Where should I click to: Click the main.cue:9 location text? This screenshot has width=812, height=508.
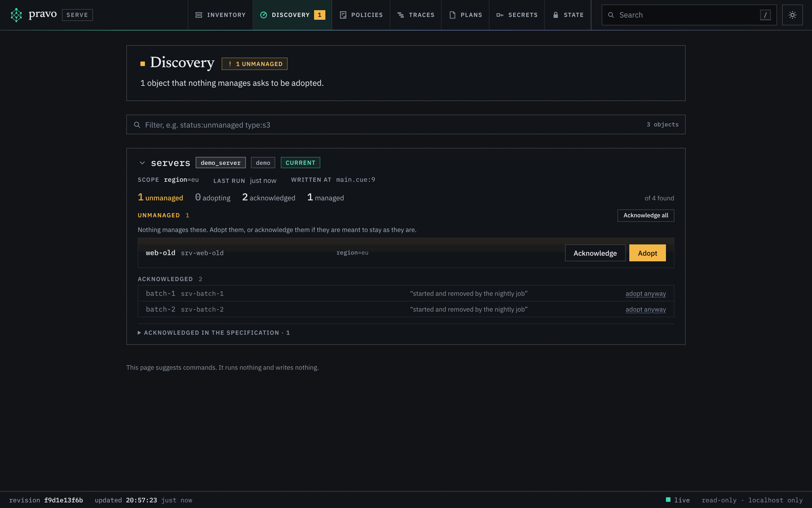click(x=356, y=180)
